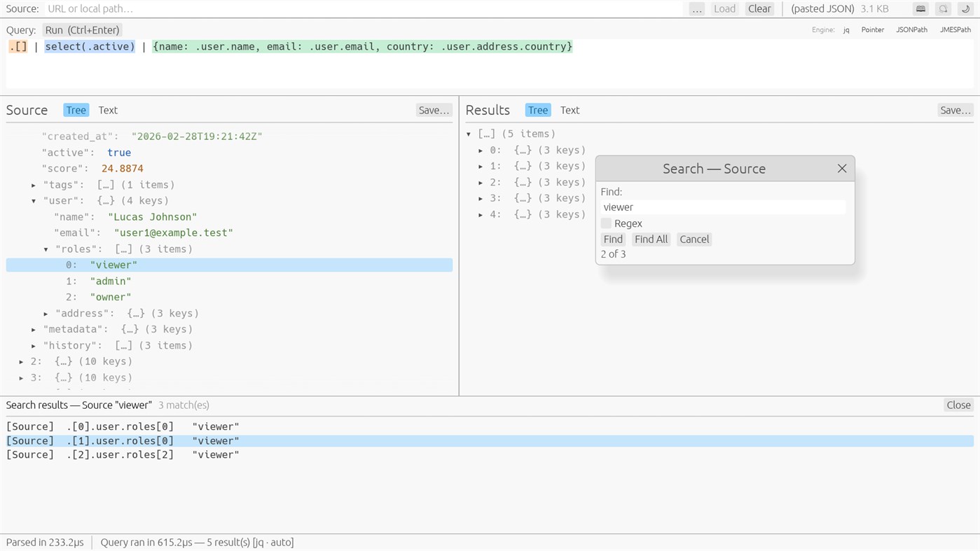Cancel the search dialog
This screenshot has height=551, width=980.
[694, 239]
